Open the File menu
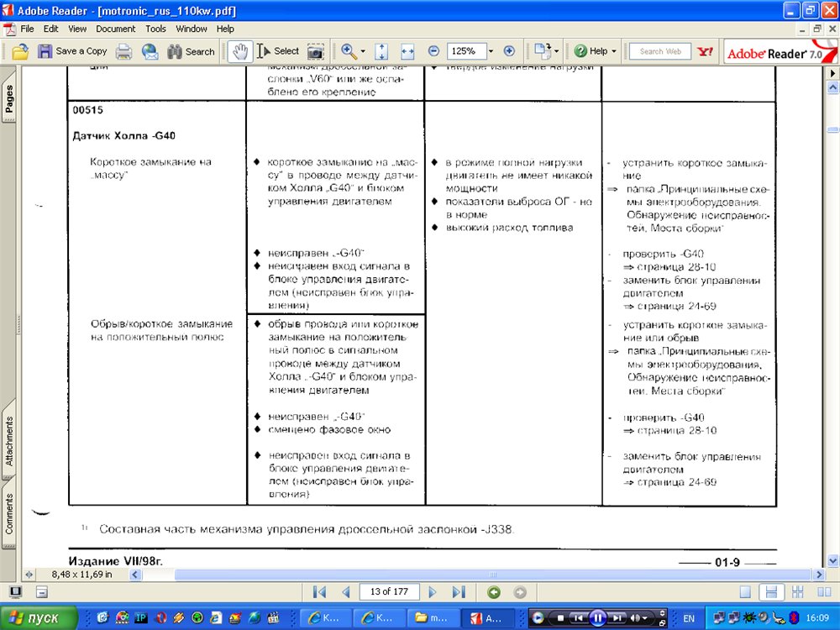Image resolution: width=840 pixels, height=630 pixels. point(27,29)
